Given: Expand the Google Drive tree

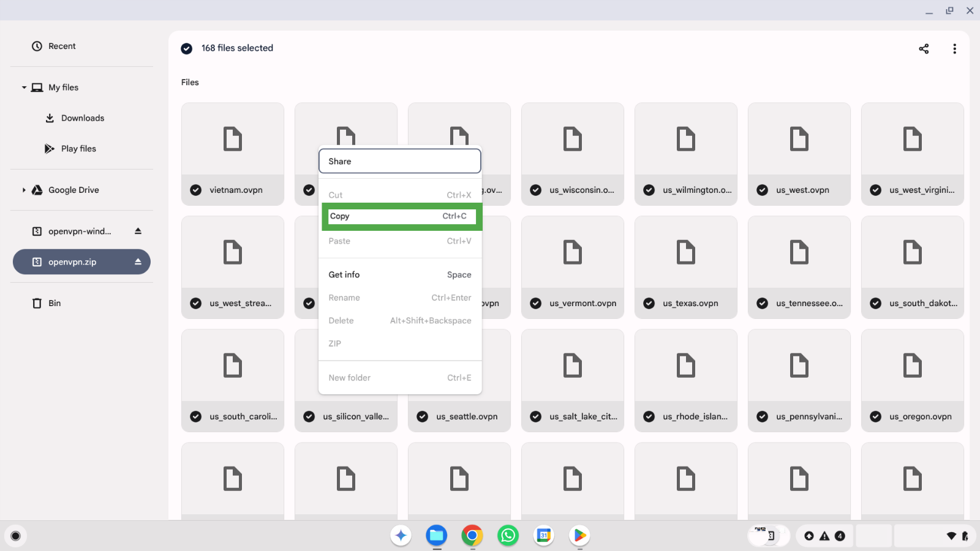Looking at the screenshot, I should [24, 190].
